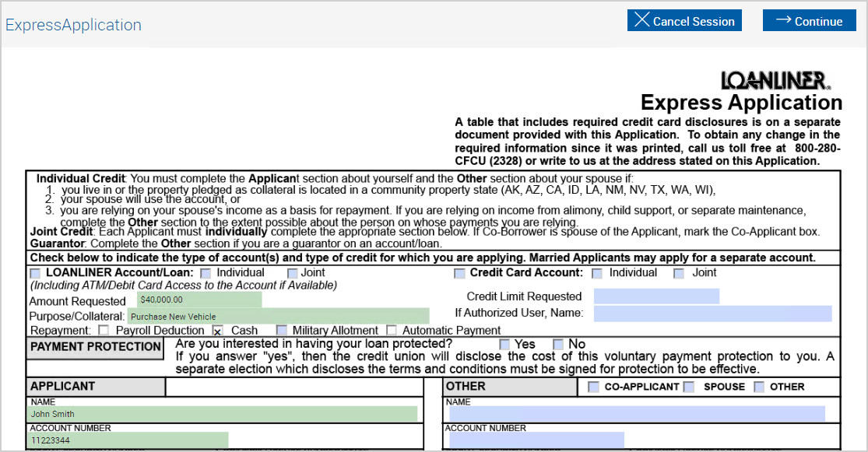This screenshot has width=868, height=452.
Task: Click the PAYMENT PROTECTION section label
Action: tap(95, 348)
